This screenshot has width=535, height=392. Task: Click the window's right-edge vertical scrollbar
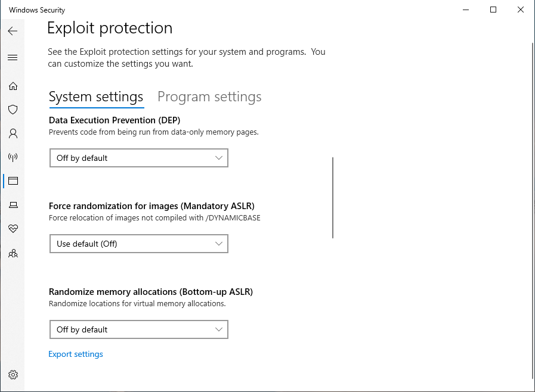(532, 209)
